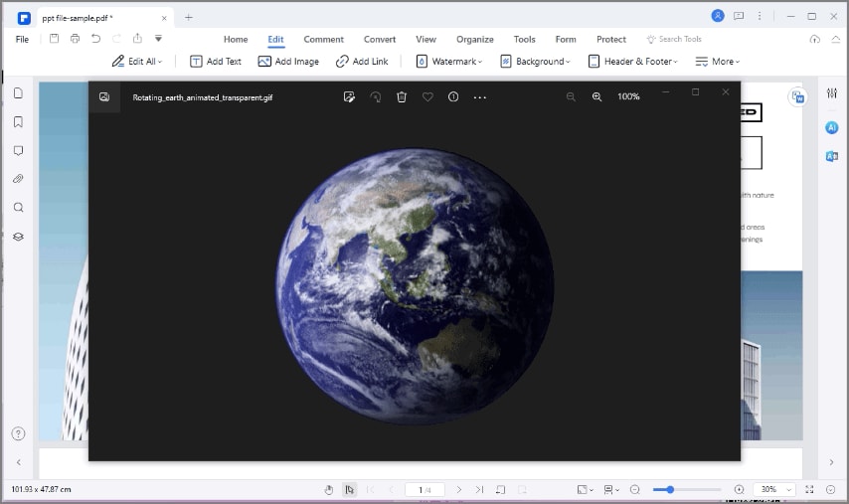Jump to the last page arrow

coord(480,489)
